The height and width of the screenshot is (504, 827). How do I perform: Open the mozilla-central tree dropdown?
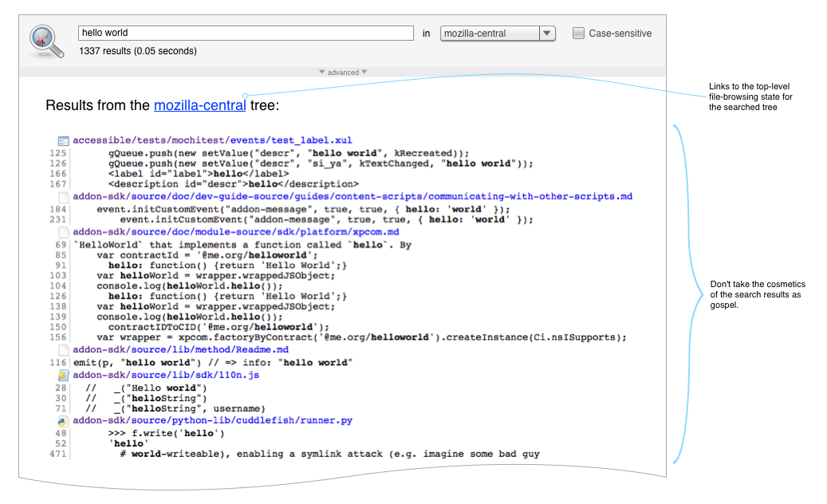pos(498,33)
